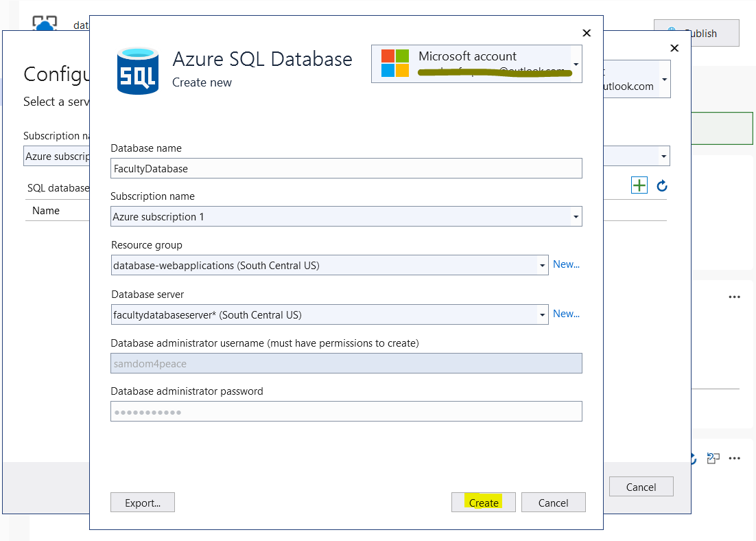Refresh the SQL databases list

tap(662, 185)
